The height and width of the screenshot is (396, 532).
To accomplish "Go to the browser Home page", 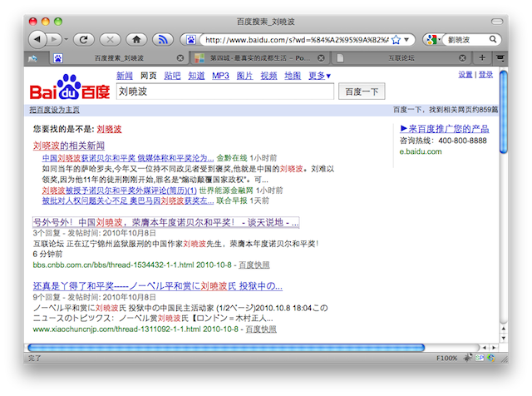I will [135, 39].
